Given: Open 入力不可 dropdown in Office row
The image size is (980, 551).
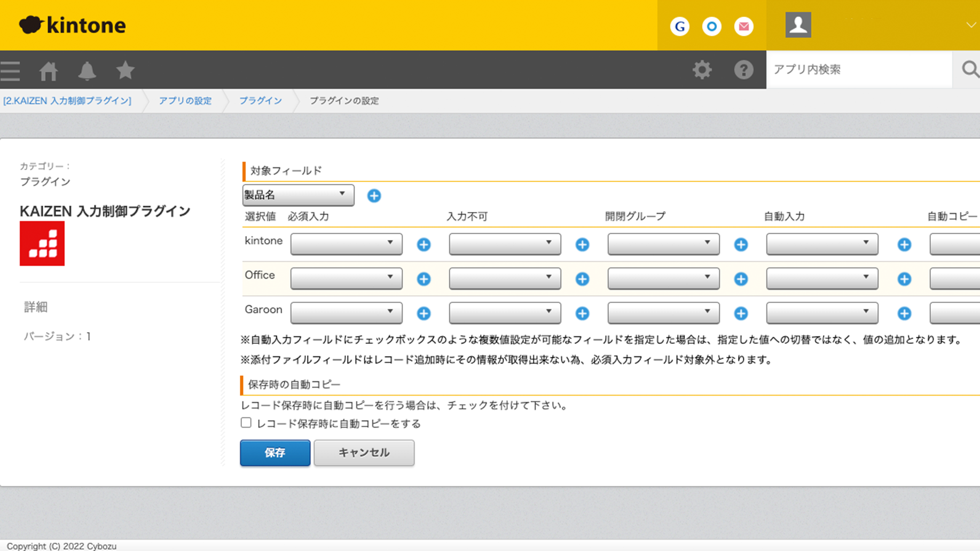Looking at the screenshot, I should point(505,278).
